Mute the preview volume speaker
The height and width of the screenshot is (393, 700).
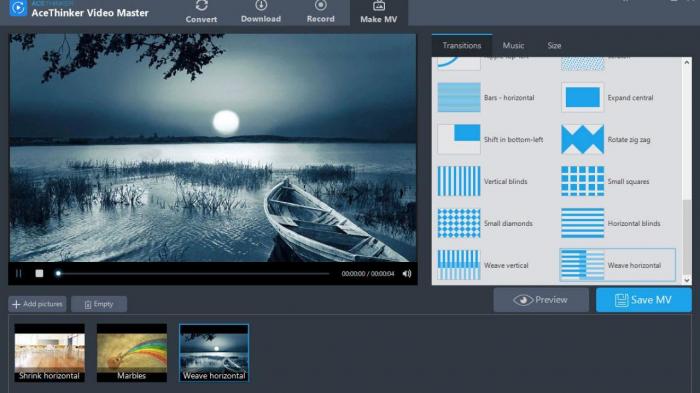tap(407, 274)
